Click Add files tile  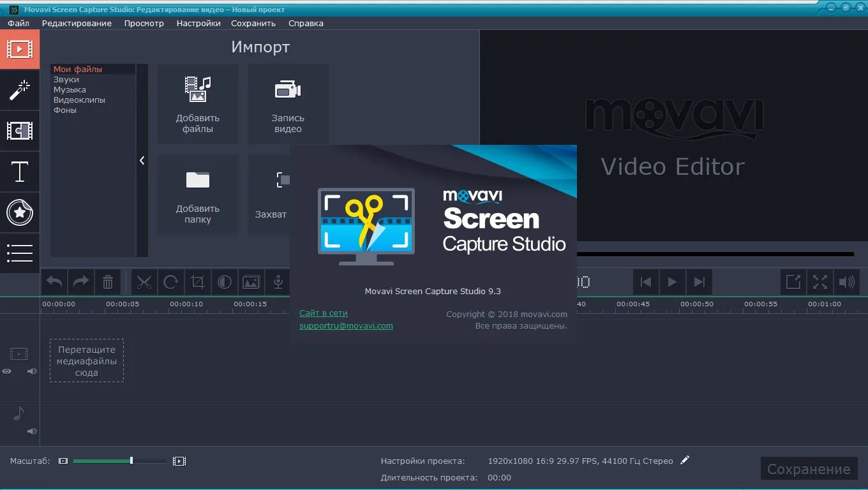click(198, 103)
